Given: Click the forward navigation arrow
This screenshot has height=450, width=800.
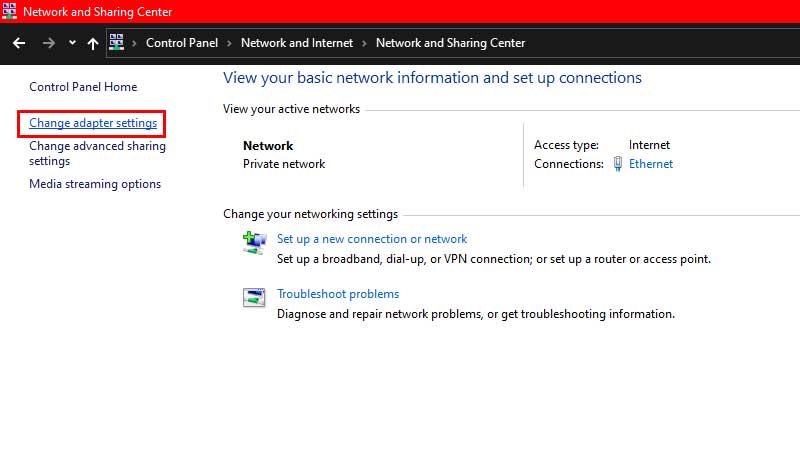Looking at the screenshot, I should 48,43.
